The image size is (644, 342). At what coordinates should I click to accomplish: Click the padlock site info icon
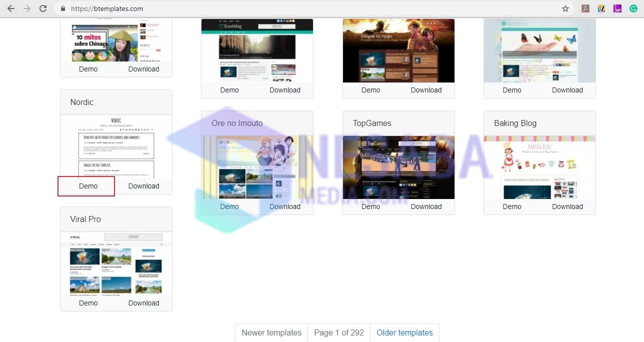tap(63, 8)
